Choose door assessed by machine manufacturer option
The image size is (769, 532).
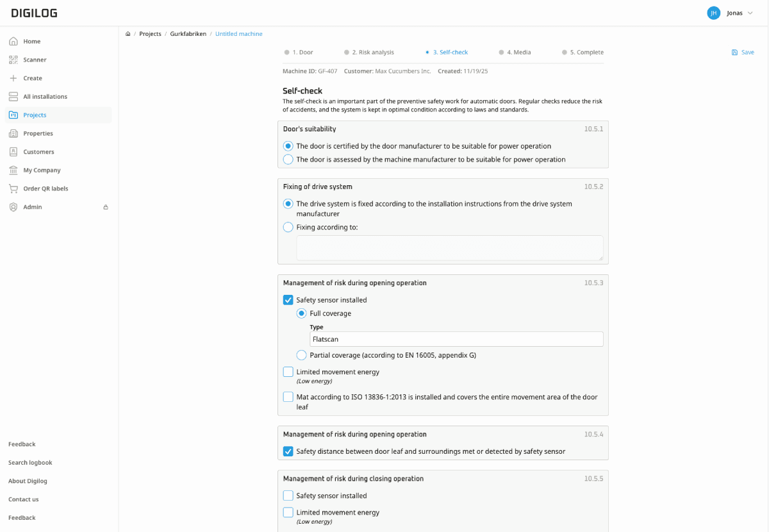288,159
